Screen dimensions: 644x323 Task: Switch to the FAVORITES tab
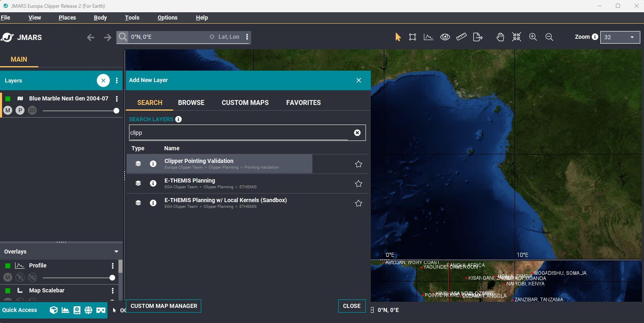pyautogui.click(x=303, y=102)
